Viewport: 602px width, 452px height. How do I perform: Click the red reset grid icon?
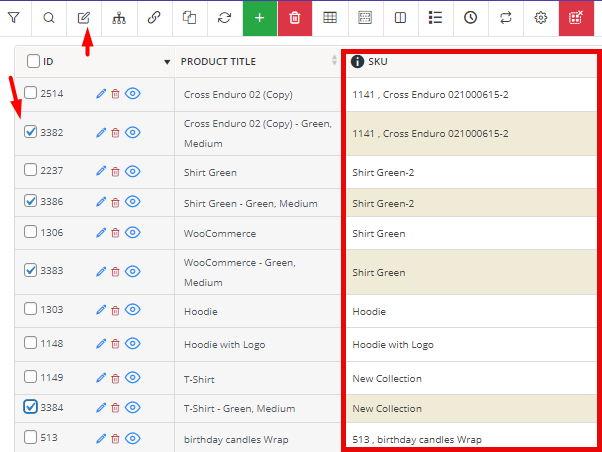click(x=576, y=18)
